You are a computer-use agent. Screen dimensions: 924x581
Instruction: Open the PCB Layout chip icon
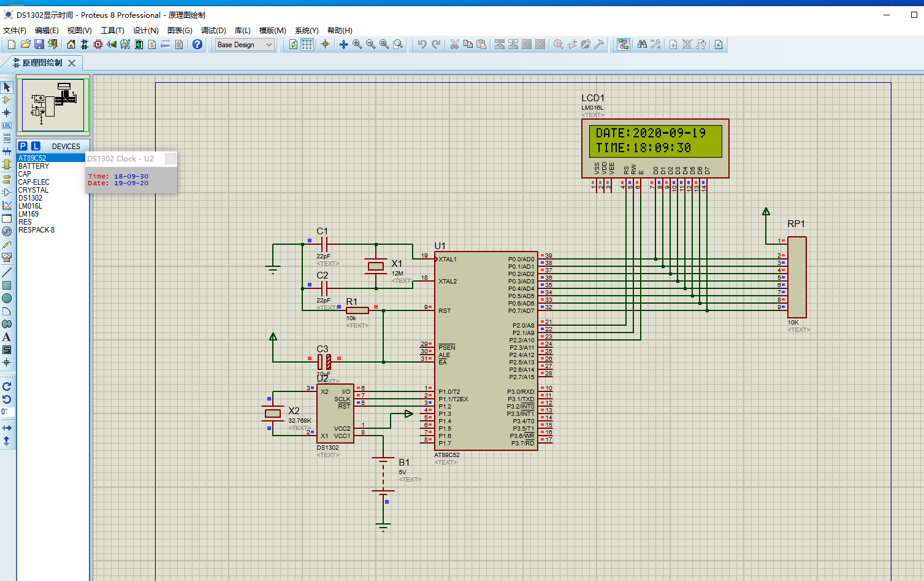click(x=98, y=44)
